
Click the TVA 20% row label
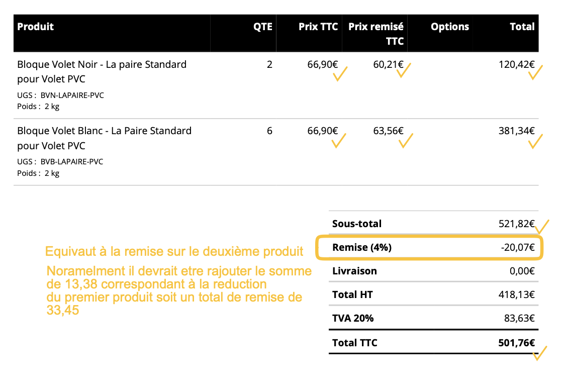pyautogui.click(x=353, y=318)
